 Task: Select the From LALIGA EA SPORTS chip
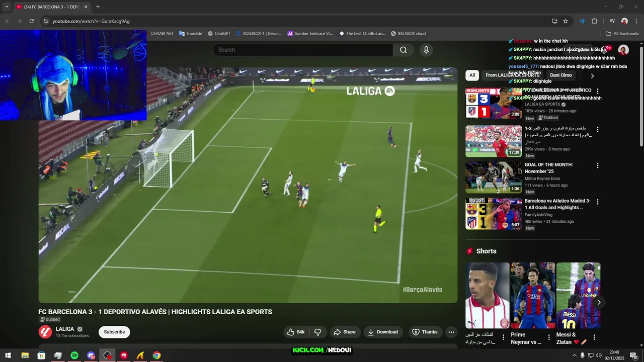(512, 75)
